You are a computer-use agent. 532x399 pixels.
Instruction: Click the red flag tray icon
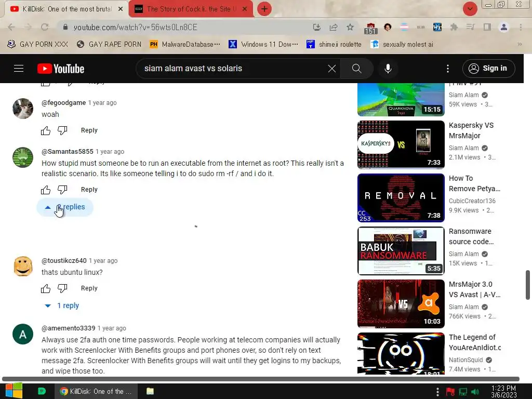[x=450, y=392]
